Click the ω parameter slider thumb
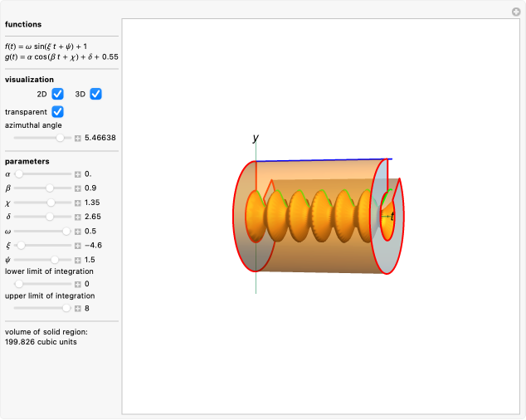This screenshot has height=420, width=526. (66, 231)
